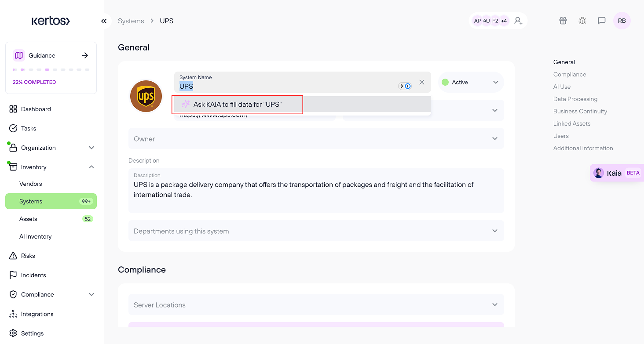Navigate to Systems breadcrumb link
Viewport: 644px width, 344px height.
tap(131, 21)
